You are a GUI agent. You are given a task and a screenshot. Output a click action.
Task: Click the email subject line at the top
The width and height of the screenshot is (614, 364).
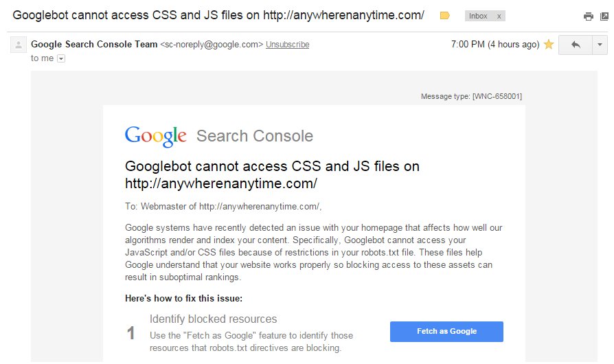(x=218, y=15)
